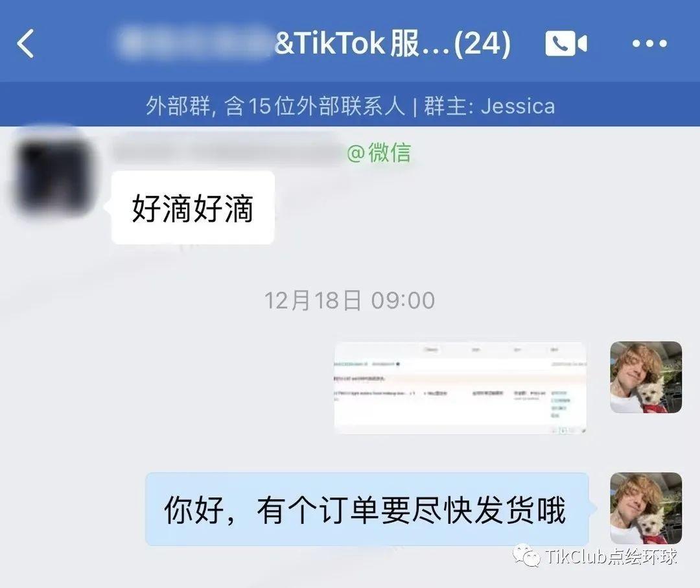The height and width of the screenshot is (588, 700).
Task: Open the shared order screenshot image
Action: pos(460,388)
